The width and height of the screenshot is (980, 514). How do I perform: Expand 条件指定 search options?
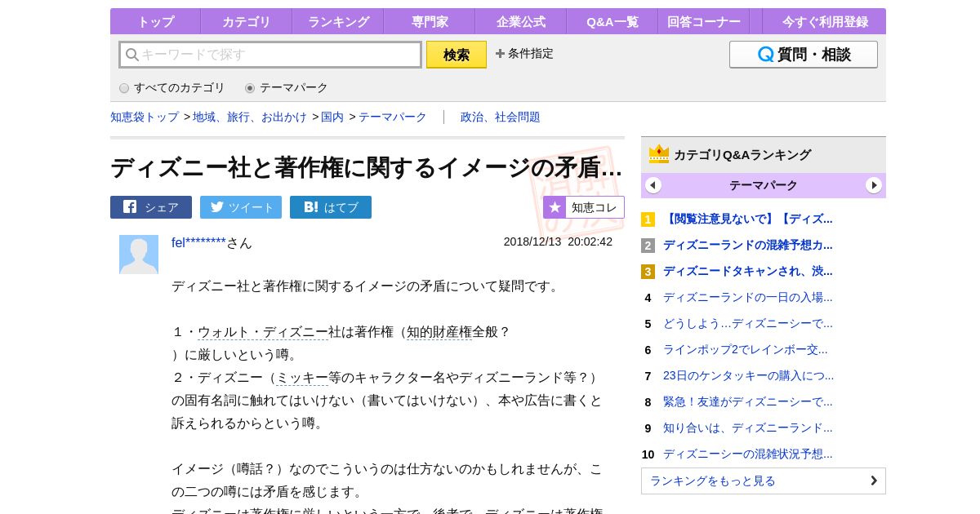[x=524, y=54]
